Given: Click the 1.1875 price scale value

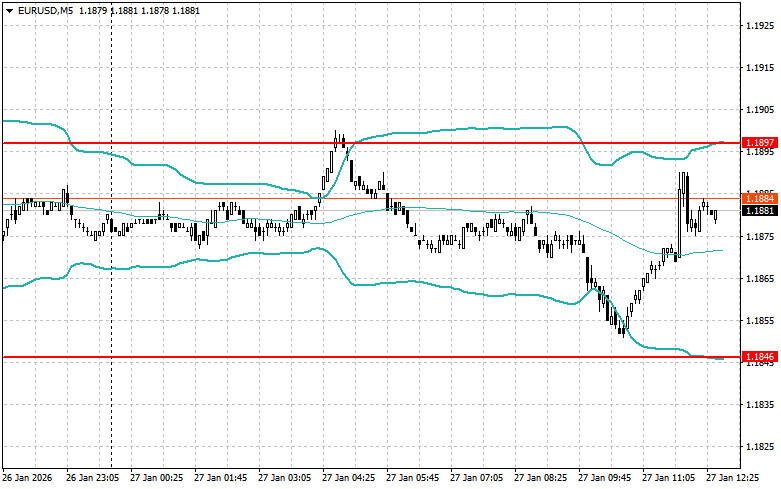Looking at the screenshot, I should click(x=760, y=237).
